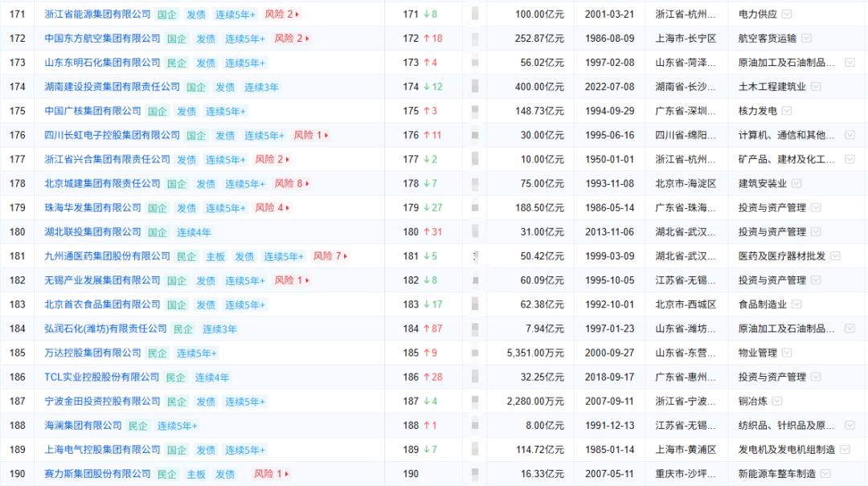Select rank change 184 ↑87

click(423, 329)
